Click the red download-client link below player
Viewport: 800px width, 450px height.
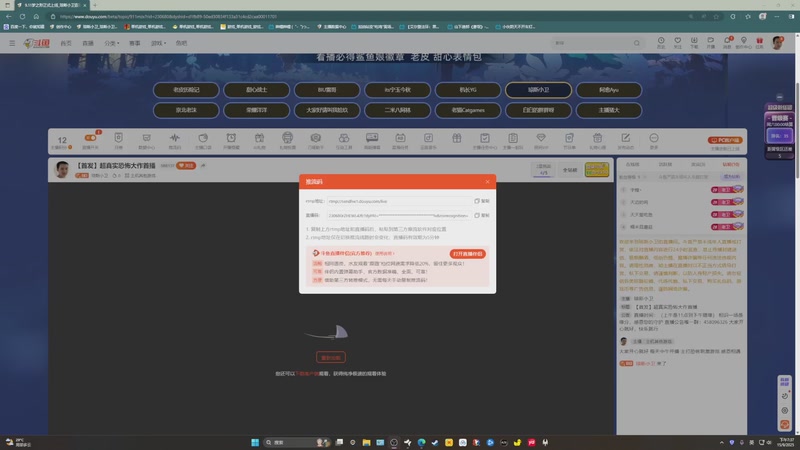pos(307,373)
